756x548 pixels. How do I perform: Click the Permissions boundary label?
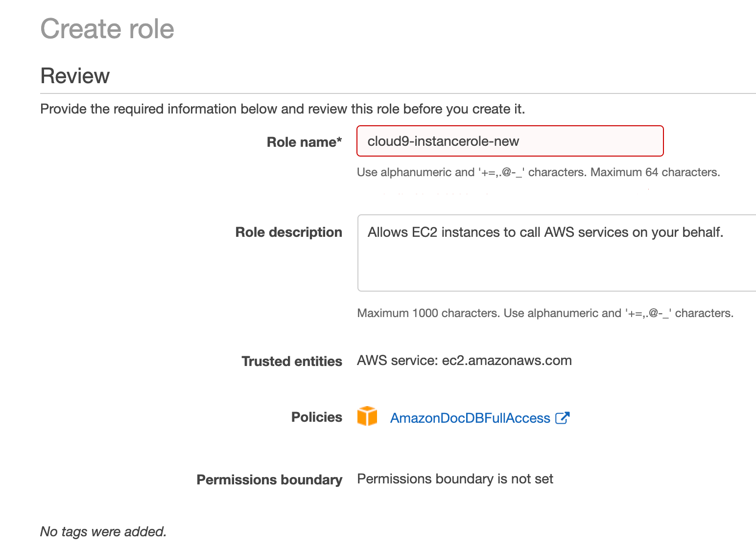pos(269,479)
